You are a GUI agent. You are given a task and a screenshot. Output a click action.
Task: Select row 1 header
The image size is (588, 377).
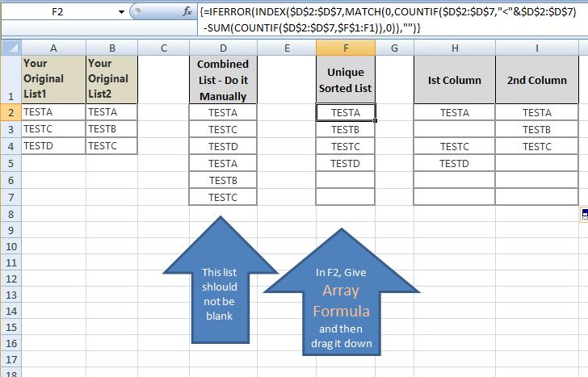tap(11, 79)
